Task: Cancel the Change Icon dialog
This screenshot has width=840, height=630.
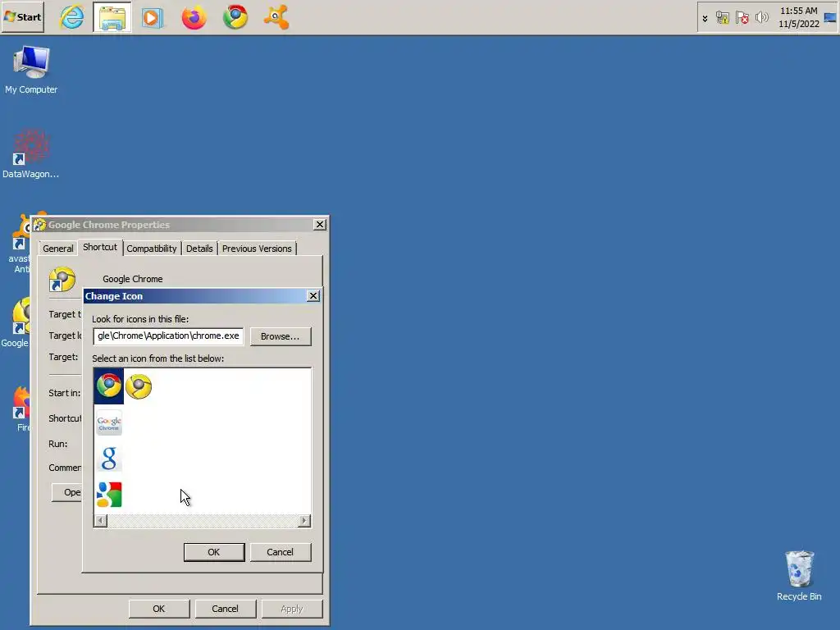Action: [281, 552]
